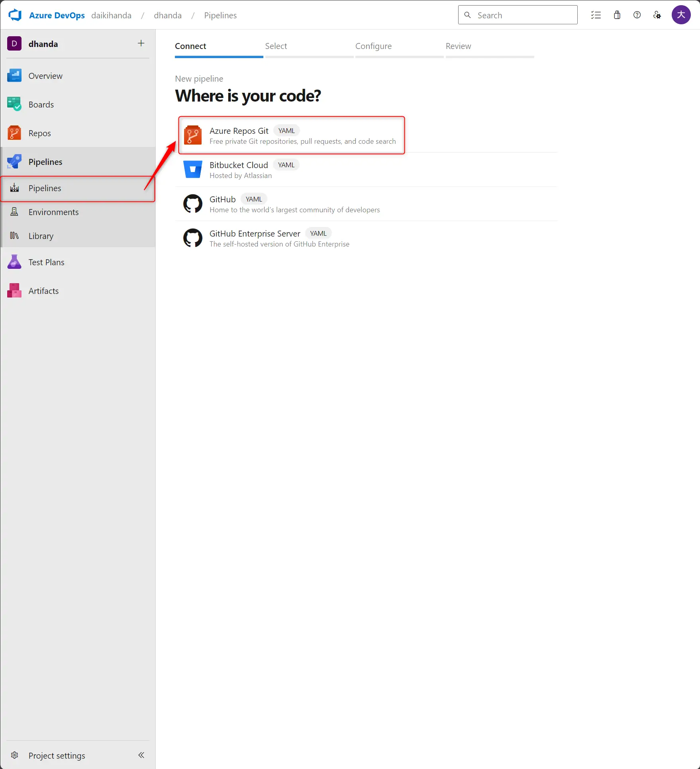Click the Azure Repos Git source icon
The height and width of the screenshot is (769, 700).
[x=193, y=135]
